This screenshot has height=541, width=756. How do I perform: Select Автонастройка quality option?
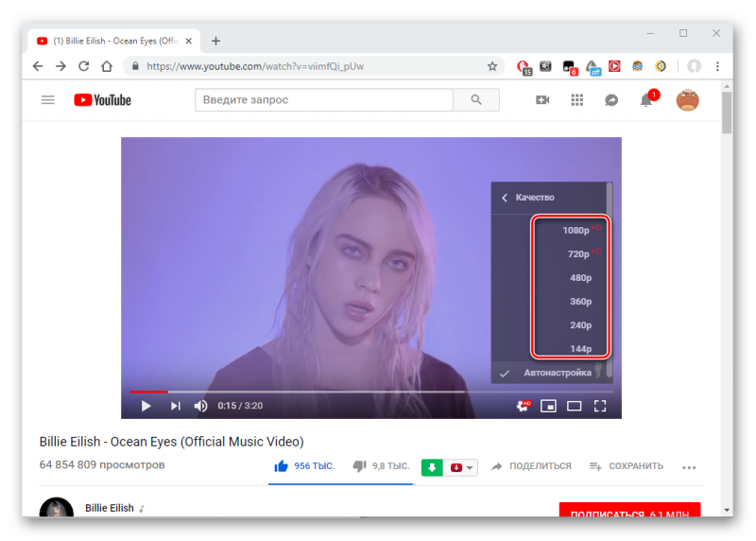tap(549, 373)
